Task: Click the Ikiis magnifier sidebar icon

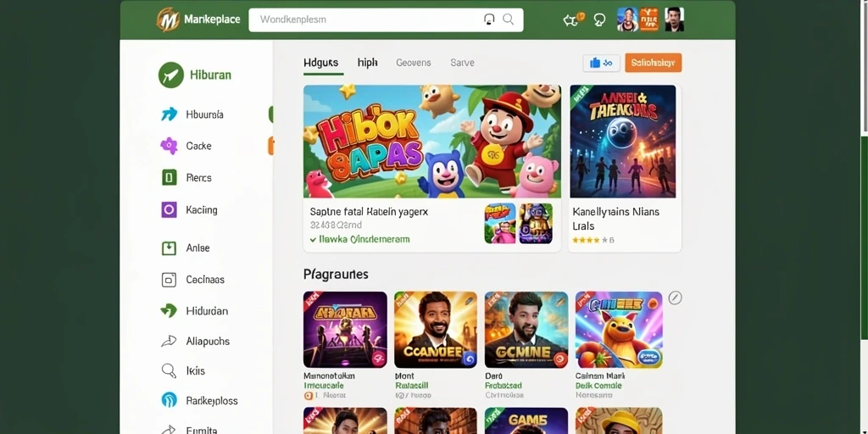Action: 169,370
